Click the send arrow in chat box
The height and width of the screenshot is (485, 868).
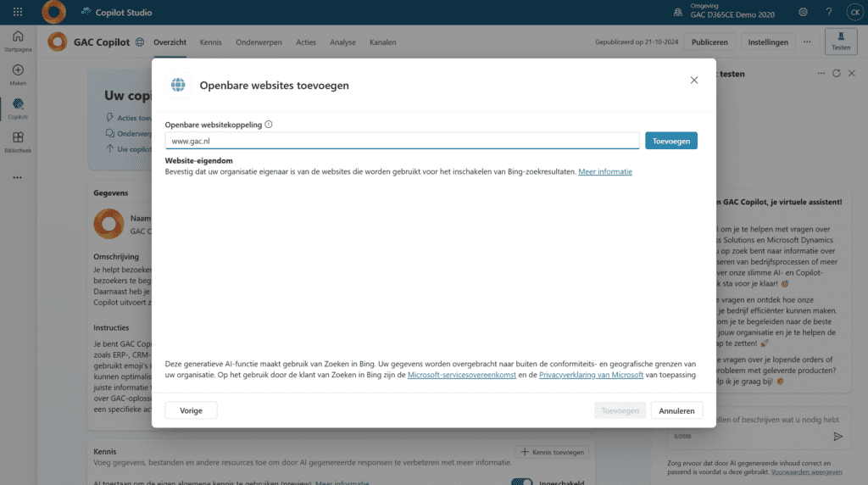coord(838,437)
